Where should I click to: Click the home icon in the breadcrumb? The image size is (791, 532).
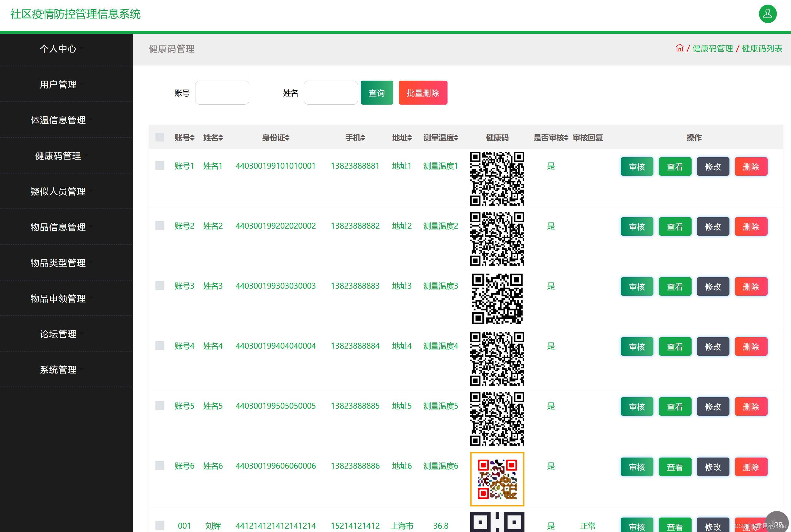point(679,48)
